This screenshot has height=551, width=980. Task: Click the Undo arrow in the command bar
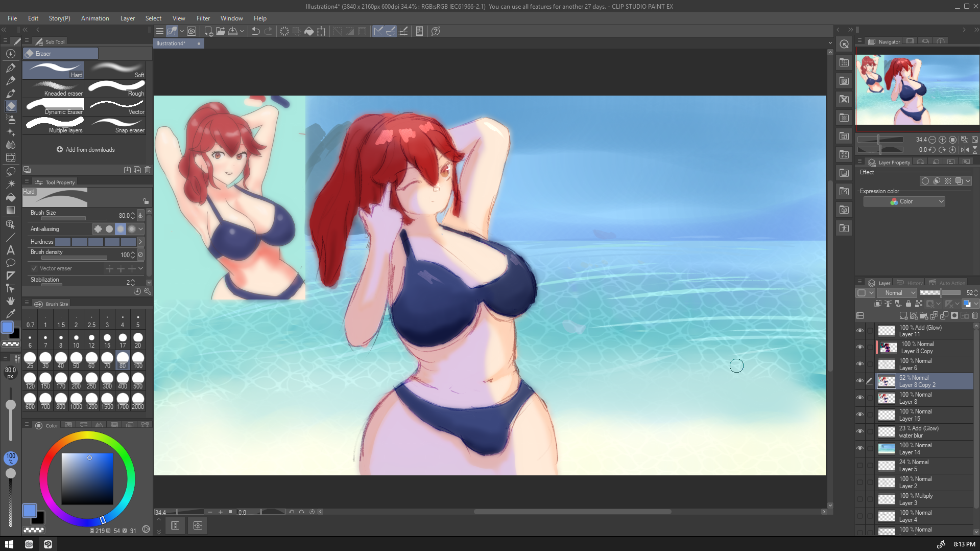(256, 31)
